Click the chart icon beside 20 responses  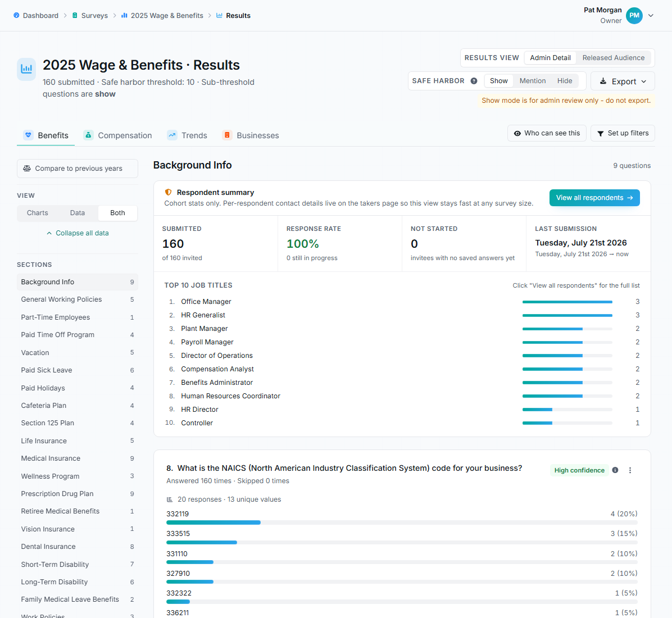170,499
